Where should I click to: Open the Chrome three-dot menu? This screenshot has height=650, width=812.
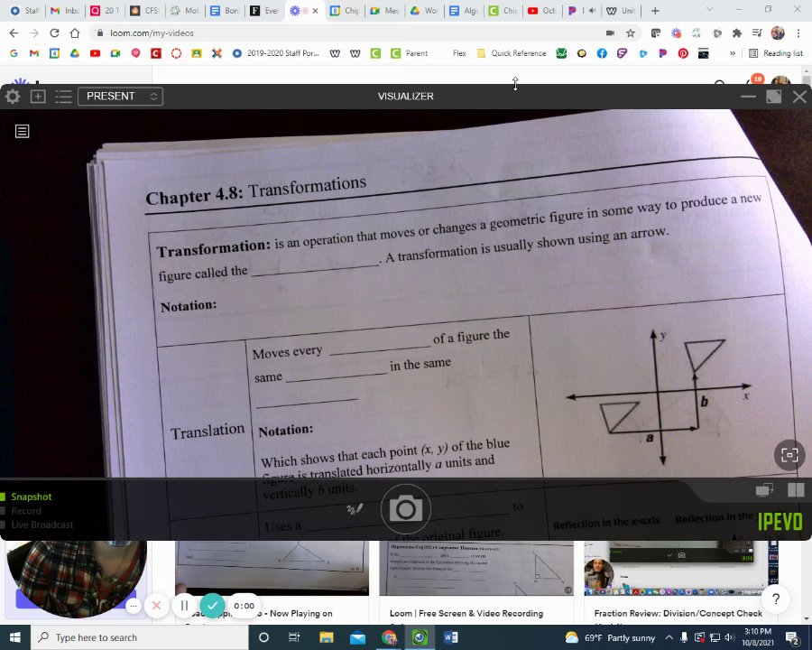pyautogui.click(x=798, y=33)
